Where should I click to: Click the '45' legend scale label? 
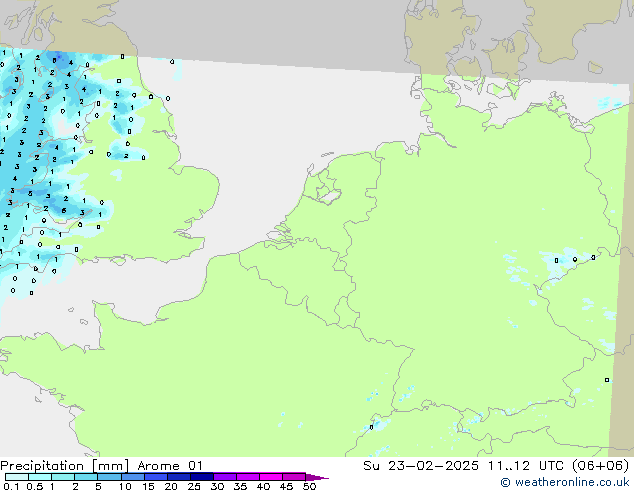point(286,486)
